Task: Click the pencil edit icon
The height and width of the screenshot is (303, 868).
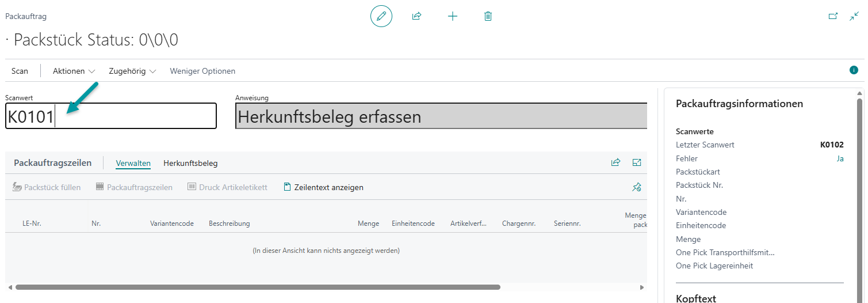Action: point(381,16)
